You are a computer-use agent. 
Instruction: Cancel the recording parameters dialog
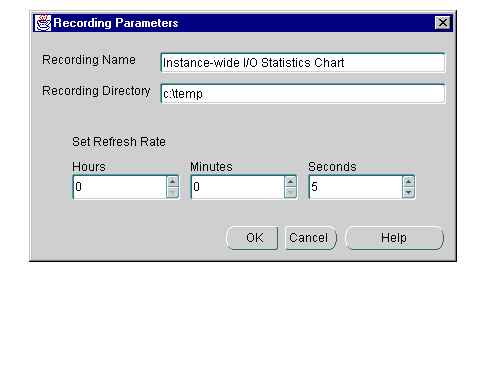(x=311, y=238)
